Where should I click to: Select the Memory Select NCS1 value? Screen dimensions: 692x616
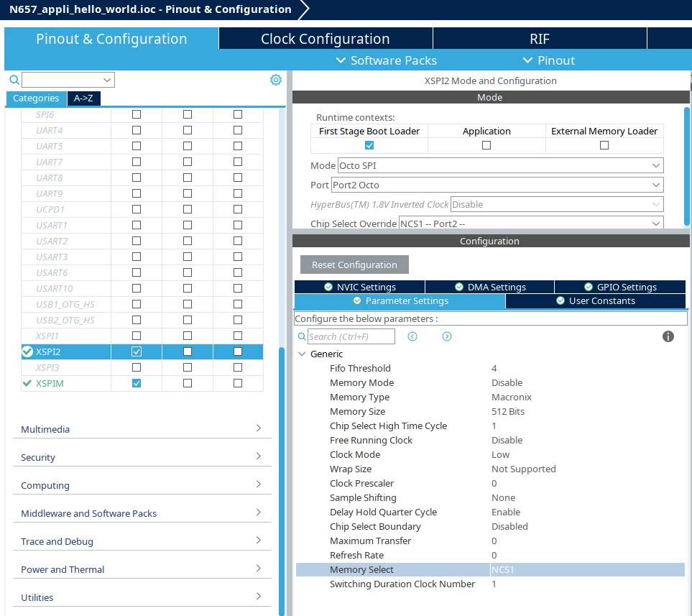click(x=503, y=569)
